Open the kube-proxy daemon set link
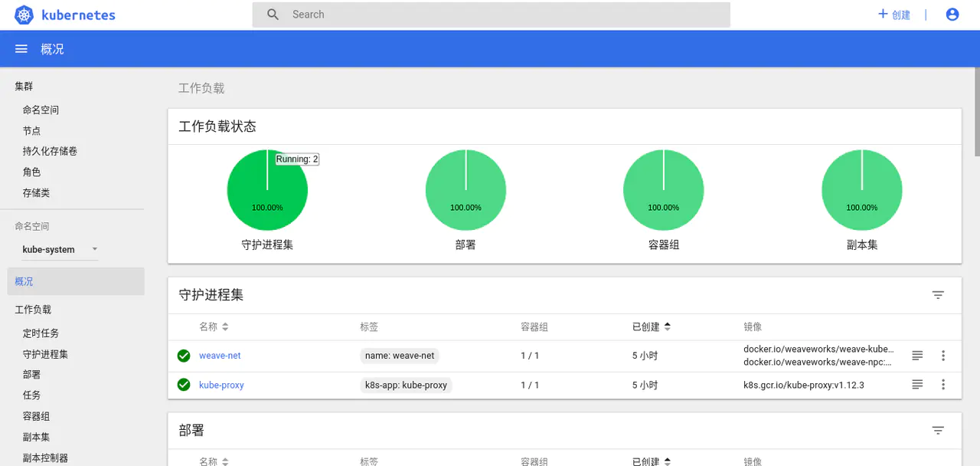 point(221,385)
